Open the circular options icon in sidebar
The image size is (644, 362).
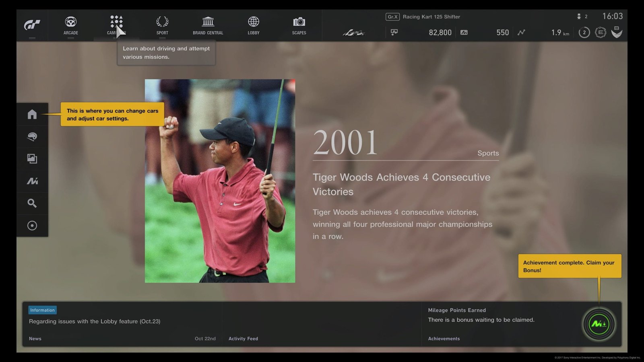click(32, 226)
